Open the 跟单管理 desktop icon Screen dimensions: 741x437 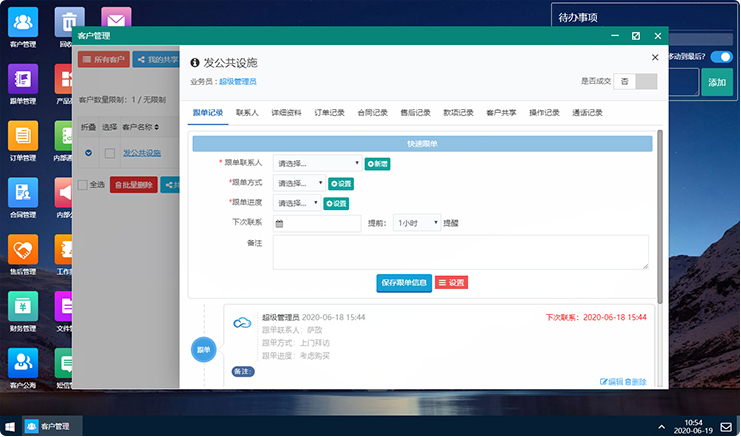(x=23, y=84)
